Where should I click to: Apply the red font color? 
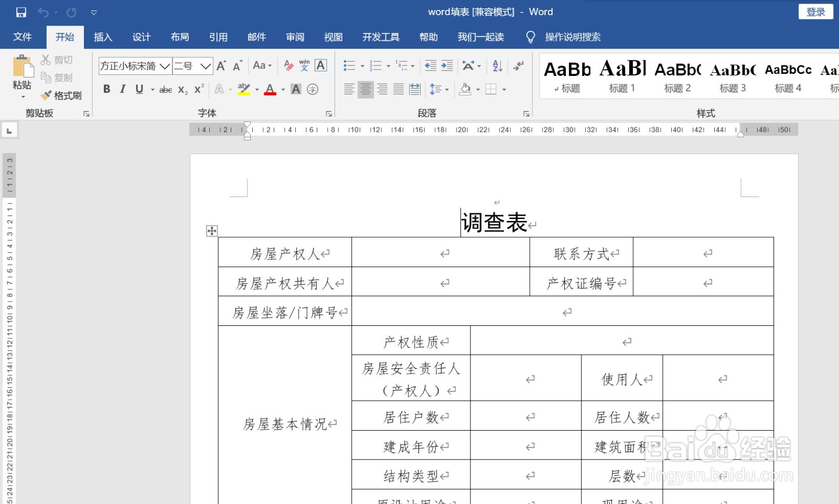[x=270, y=89]
